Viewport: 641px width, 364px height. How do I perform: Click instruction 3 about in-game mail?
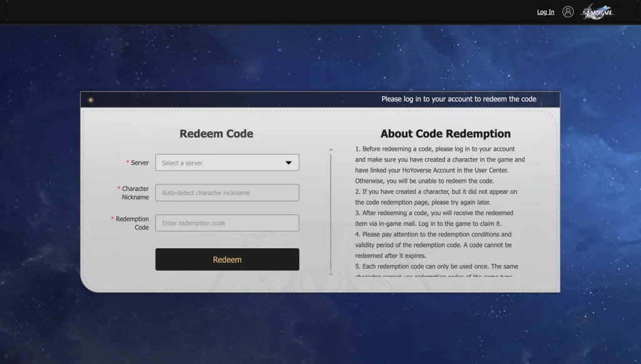[434, 218]
